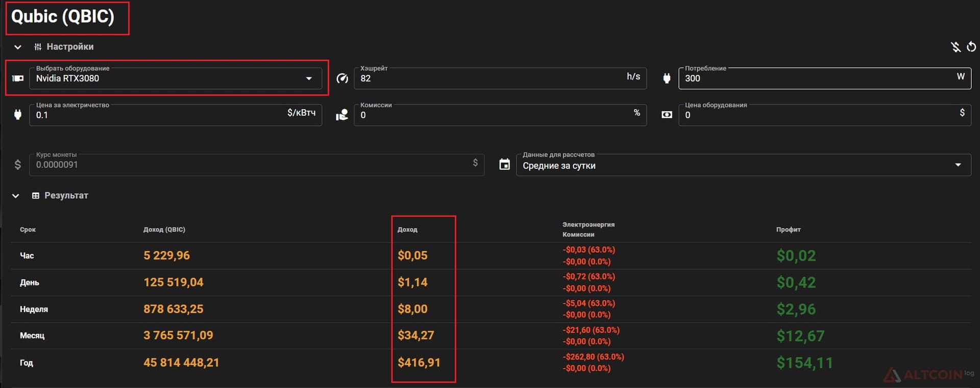980x388 pixels.
Task: Click the sliders icon next to Настройки
Action: click(x=38, y=47)
